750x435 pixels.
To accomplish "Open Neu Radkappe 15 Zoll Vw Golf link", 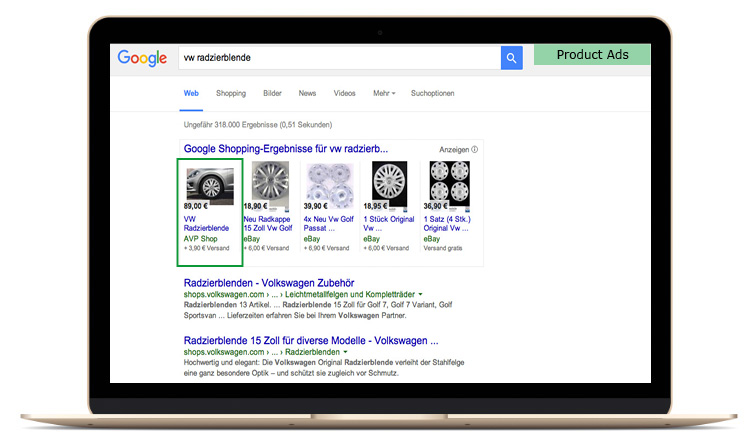I will (x=268, y=223).
